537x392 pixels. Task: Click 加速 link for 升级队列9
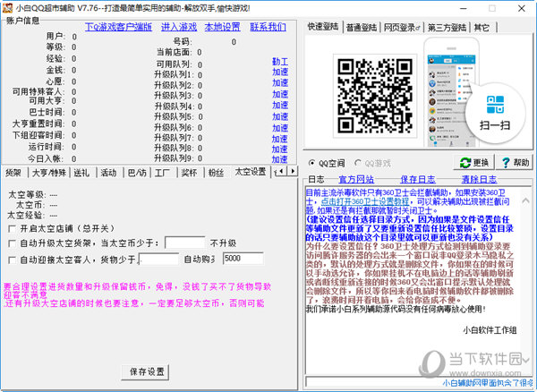[280, 159]
